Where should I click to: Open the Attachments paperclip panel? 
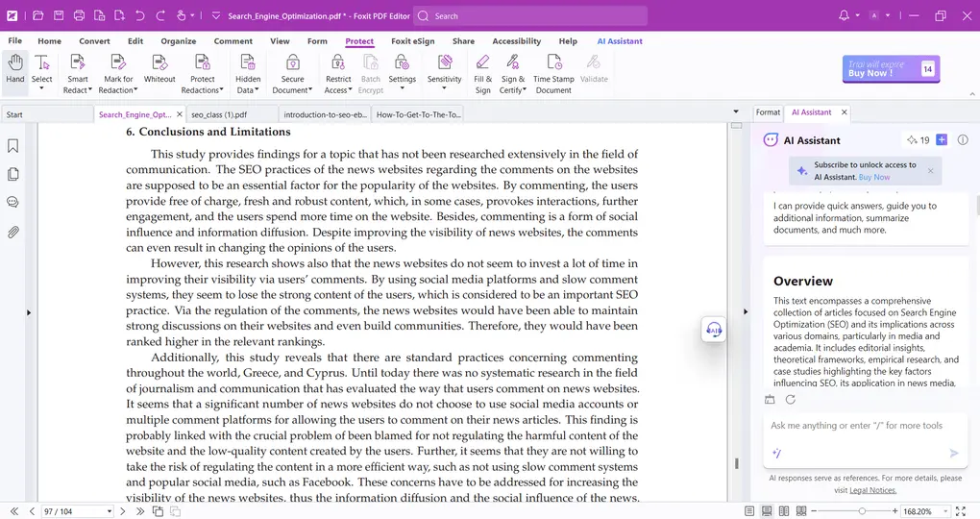(13, 232)
